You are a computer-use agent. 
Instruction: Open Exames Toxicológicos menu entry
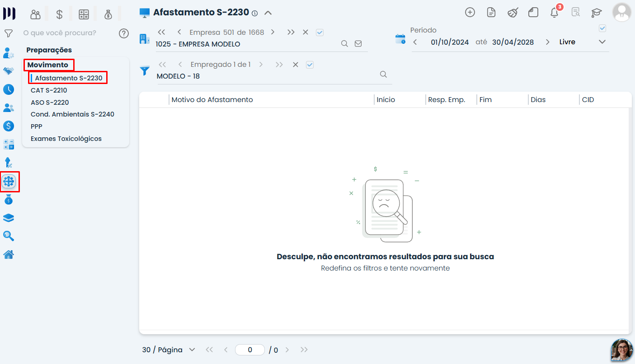click(66, 139)
